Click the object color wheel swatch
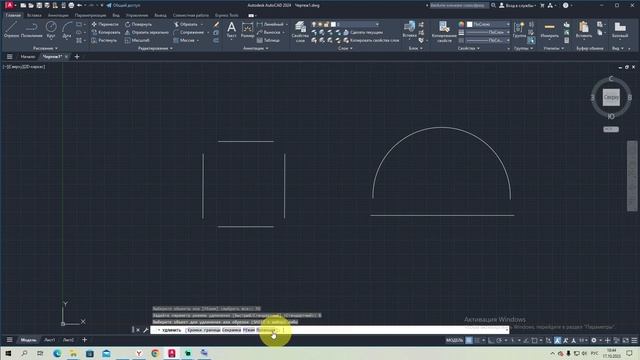 tap(461, 24)
